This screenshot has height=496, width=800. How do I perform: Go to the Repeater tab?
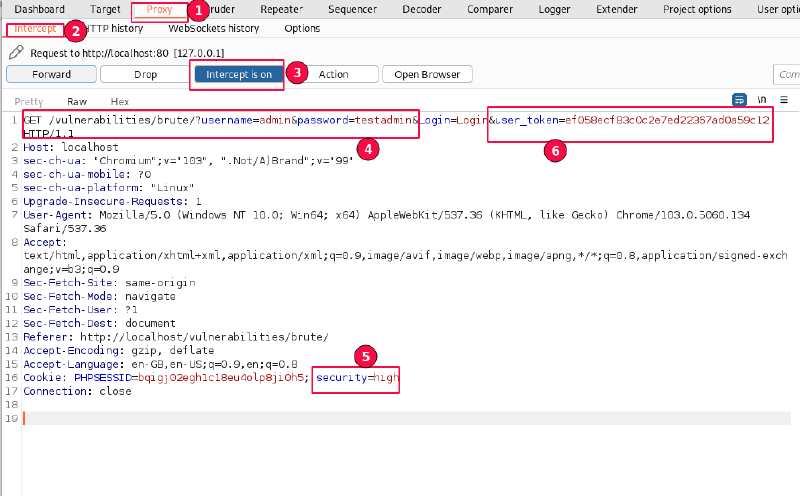pos(281,10)
